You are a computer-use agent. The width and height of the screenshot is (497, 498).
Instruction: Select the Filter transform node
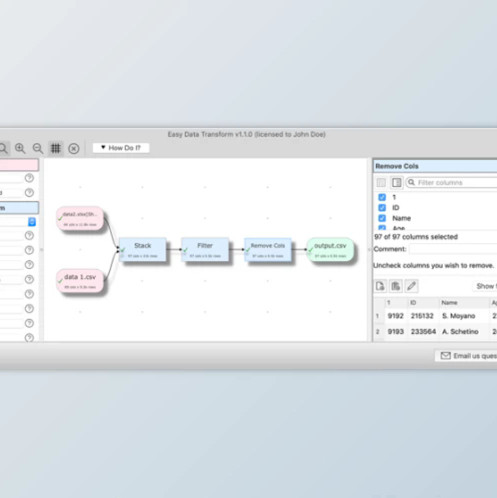tap(205, 250)
